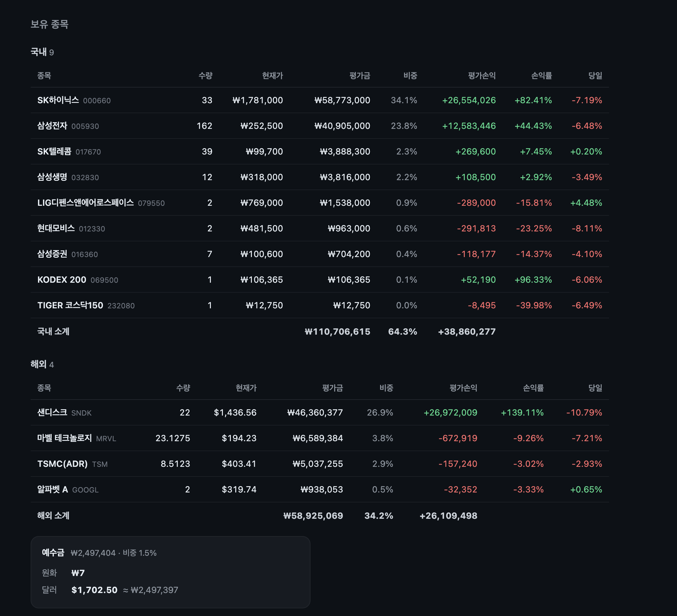Select 마벨 테크놀로지 MRVL holding
This screenshot has height=616, width=677.
tap(320, 438)
